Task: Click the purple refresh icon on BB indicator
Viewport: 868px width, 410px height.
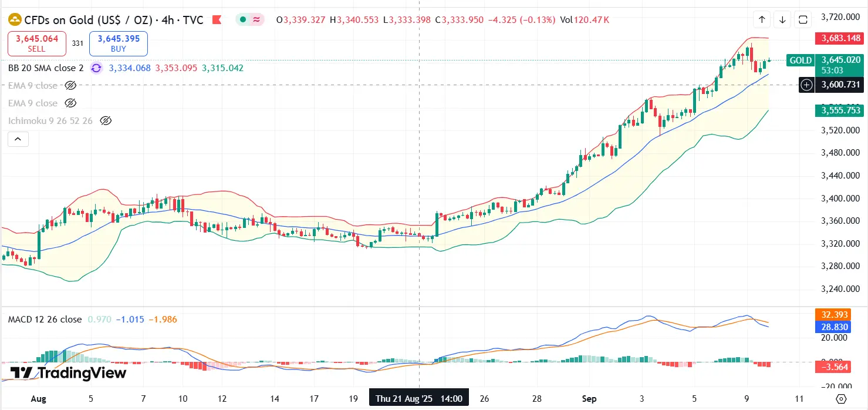Action: 96,68
